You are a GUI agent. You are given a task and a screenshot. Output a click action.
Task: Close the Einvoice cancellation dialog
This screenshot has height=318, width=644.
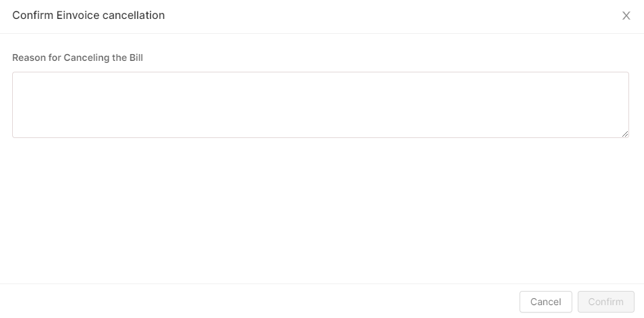[x=626, y=16]
